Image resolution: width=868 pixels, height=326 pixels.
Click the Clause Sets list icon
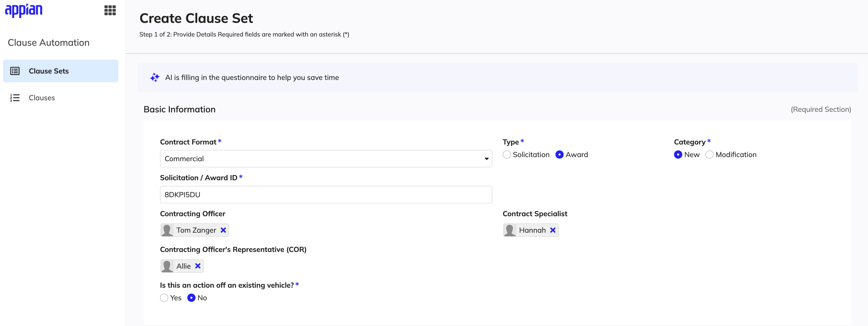pos(15,71)
